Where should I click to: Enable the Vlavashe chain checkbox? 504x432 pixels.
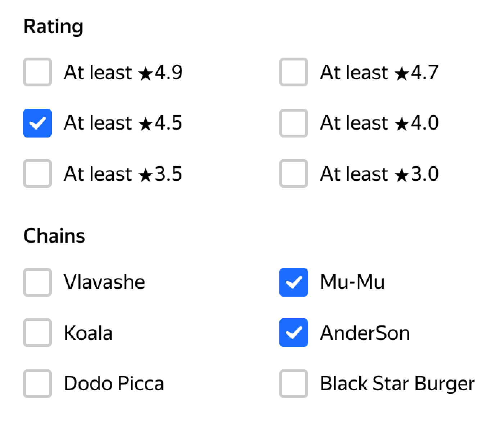[x=37, y=282]
